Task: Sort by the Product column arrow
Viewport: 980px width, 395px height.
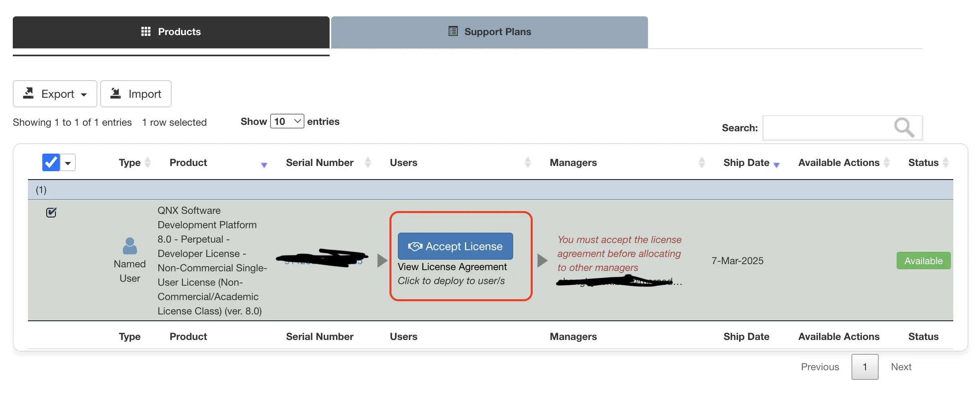Action: (x=264, y=165)
